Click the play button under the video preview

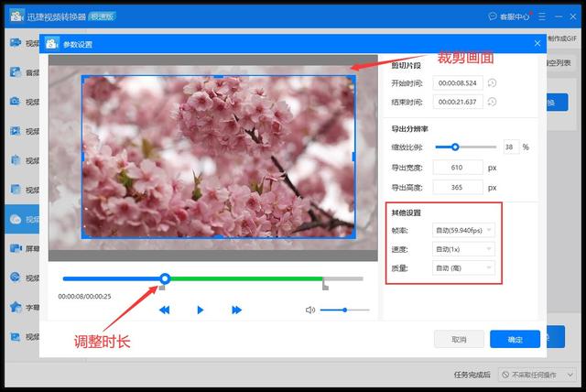click(x=201, y=310)
